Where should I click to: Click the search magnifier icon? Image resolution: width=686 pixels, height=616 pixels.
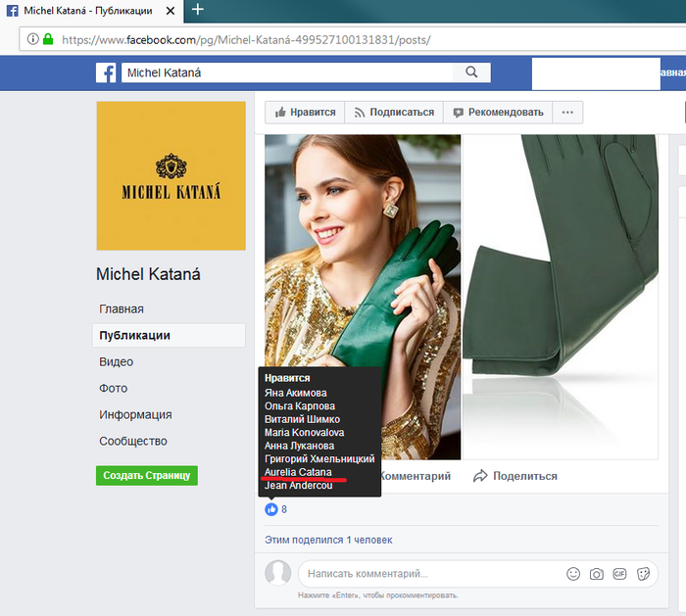coord(471,72)
